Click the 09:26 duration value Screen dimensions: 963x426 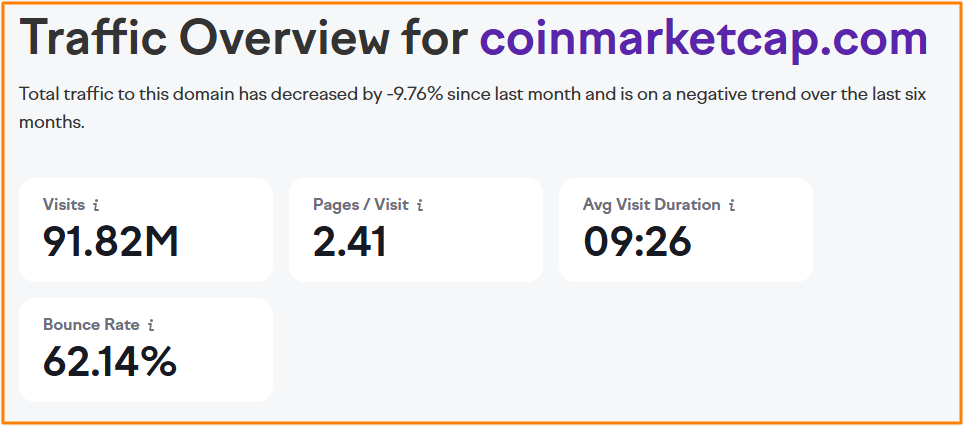[x=637, y=241]
